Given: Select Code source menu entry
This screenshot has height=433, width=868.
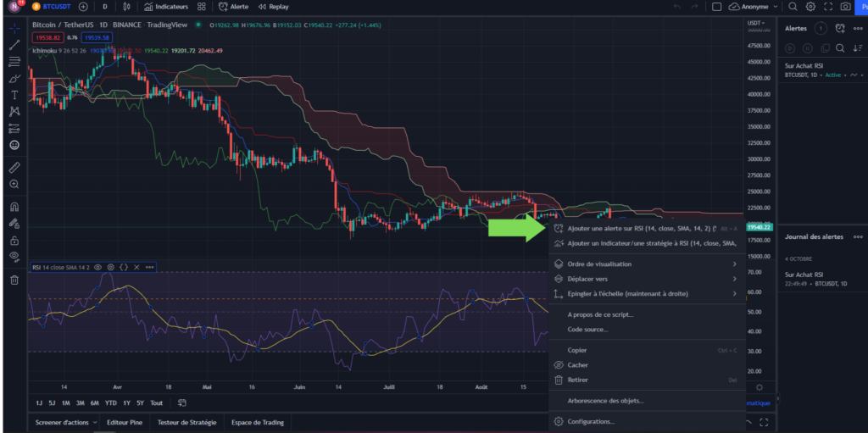Looking at the screenshot, I should pyautogui.click(x=647, y=330).
